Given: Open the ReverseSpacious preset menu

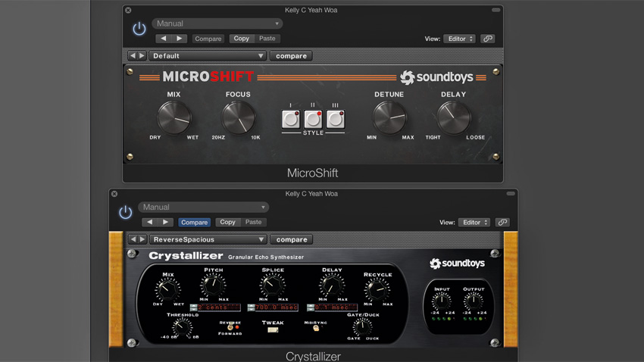Looking at the screenshot, I should 208,239.
